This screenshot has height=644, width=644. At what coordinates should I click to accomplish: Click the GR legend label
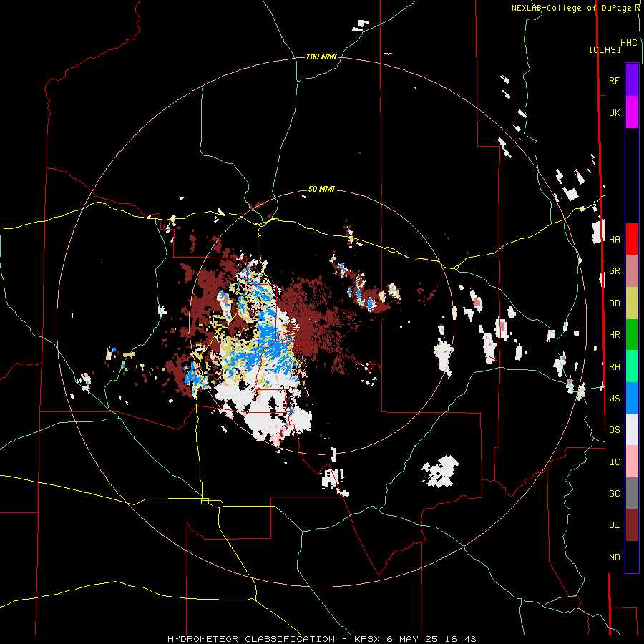point(614,271)
